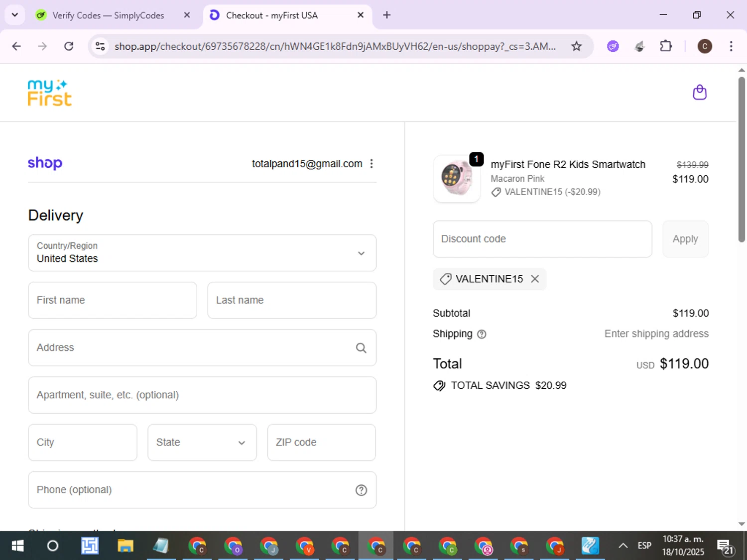Viewport: 747px width, 560px height.
Task: Show hidden system tray icons
Action: pos(622,546)
